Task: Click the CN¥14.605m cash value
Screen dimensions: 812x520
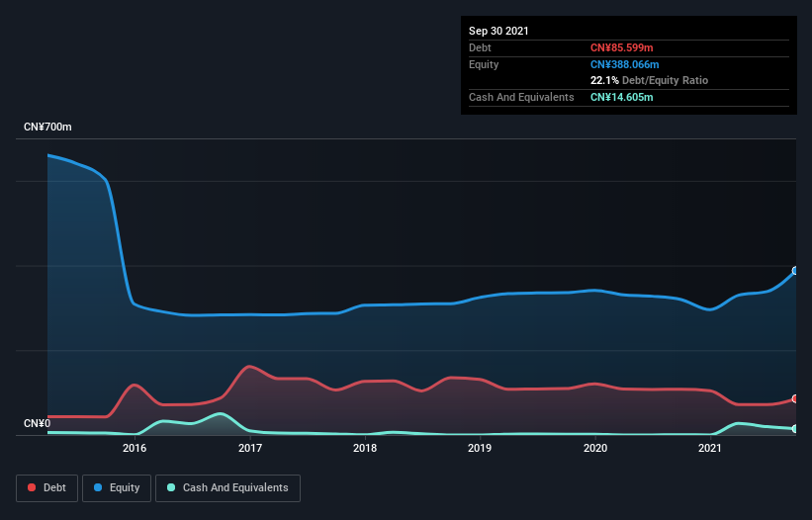Action: click(x=621, y=97)
